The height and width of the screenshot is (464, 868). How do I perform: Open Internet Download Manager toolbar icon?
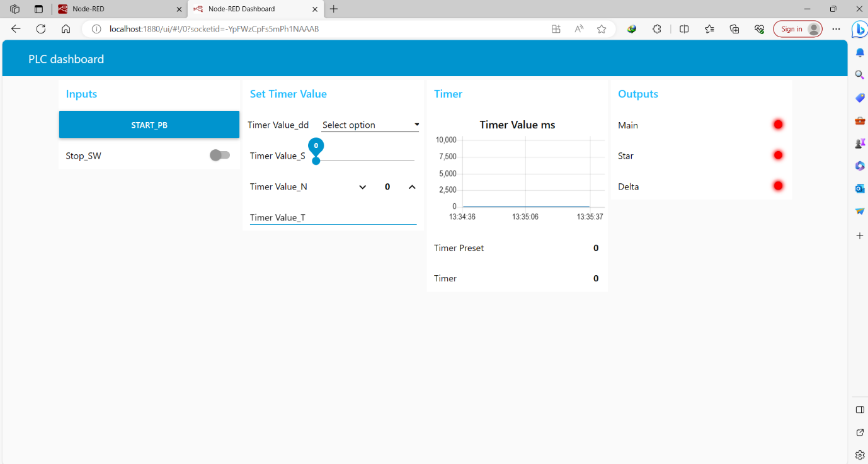(x=631, y=29)
